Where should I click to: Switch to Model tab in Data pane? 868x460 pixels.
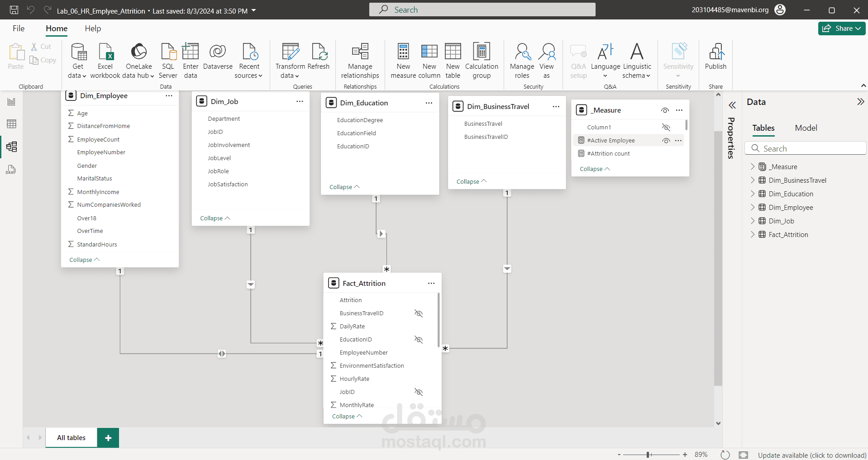pos(806,128)
